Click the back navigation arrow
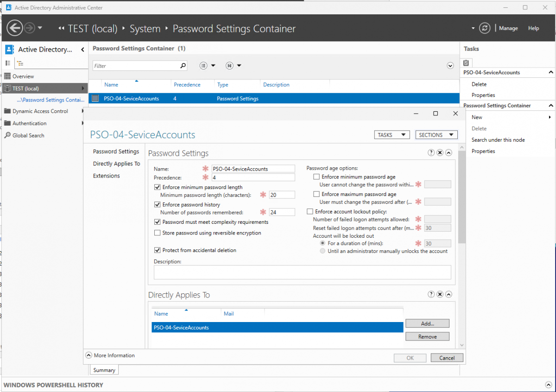 15,28
